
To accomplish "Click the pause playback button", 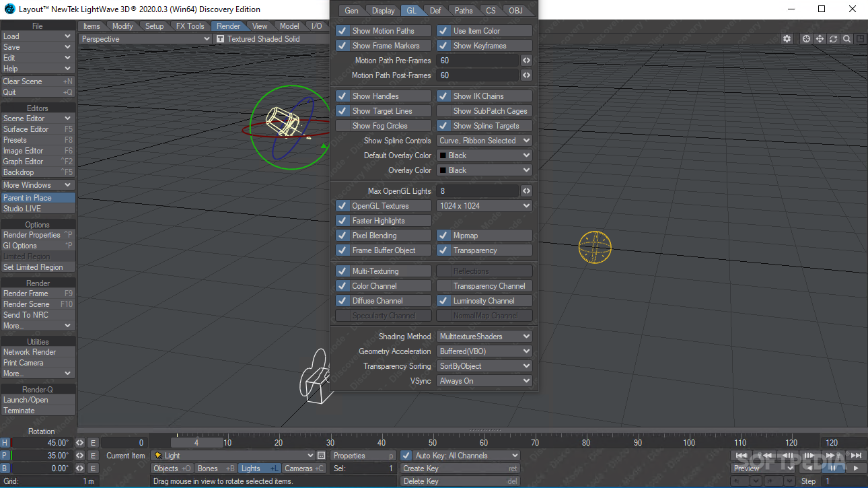I will point(833,468).
